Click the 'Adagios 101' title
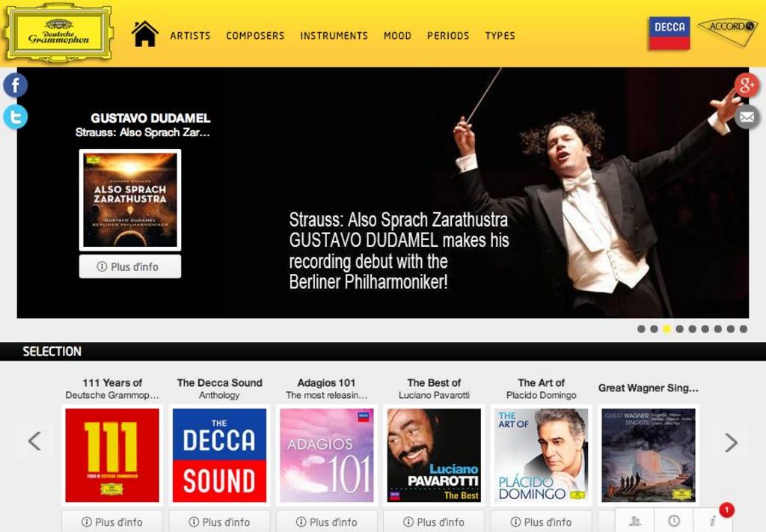 click(326, 383)
